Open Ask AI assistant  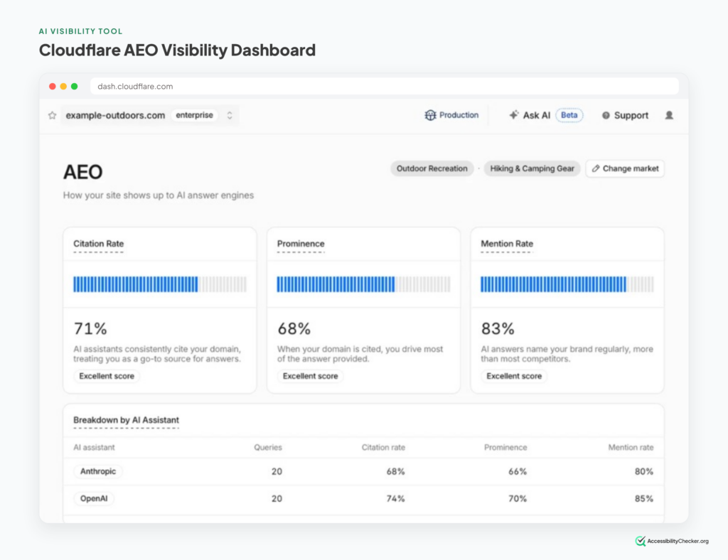(530, 115)
